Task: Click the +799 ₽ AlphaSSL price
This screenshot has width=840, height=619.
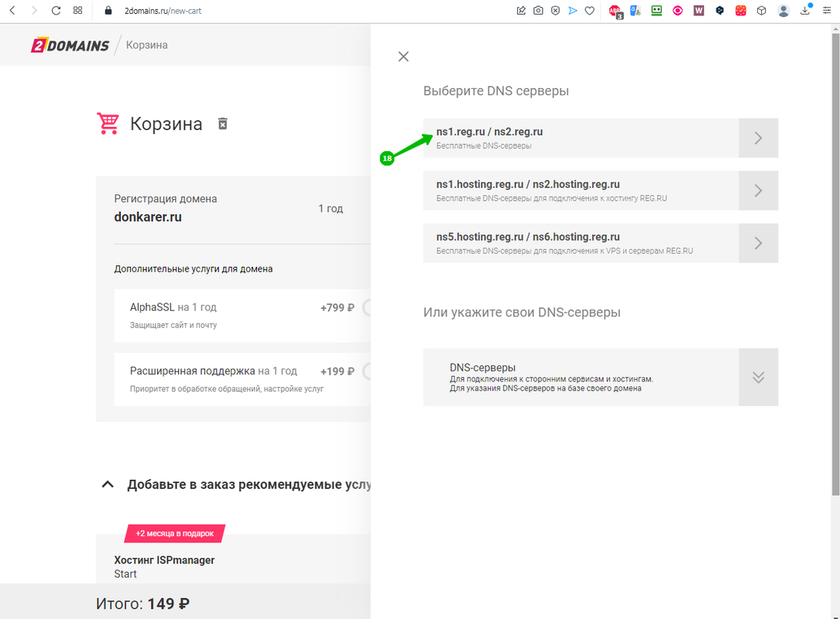Action: pyautogui.click(x=338, y=307)
